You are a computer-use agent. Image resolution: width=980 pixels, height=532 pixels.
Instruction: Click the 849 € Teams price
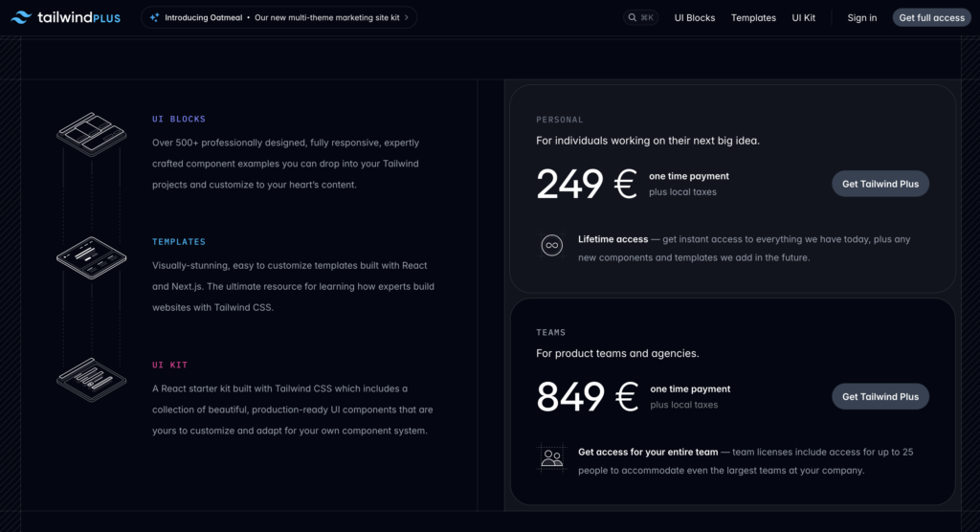(x=587, y=396)
